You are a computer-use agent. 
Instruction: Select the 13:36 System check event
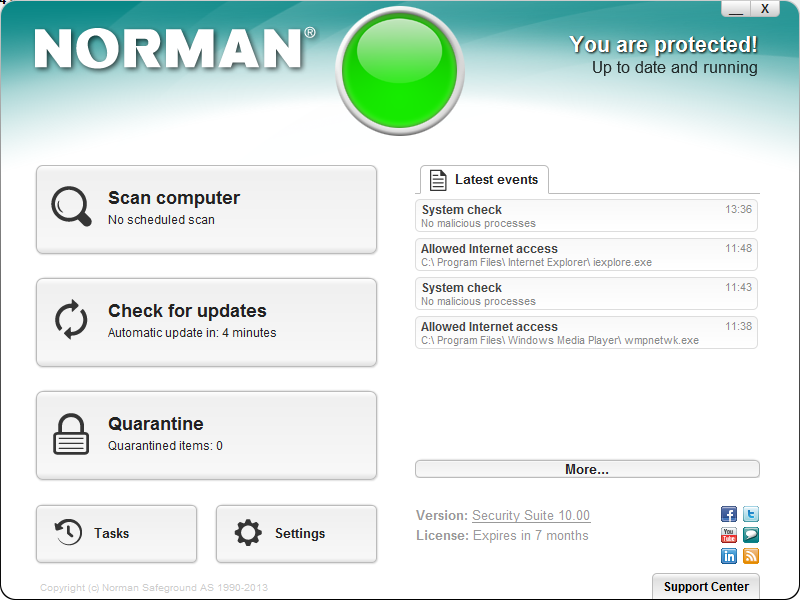pyautogui.click(x=586, y=216)
